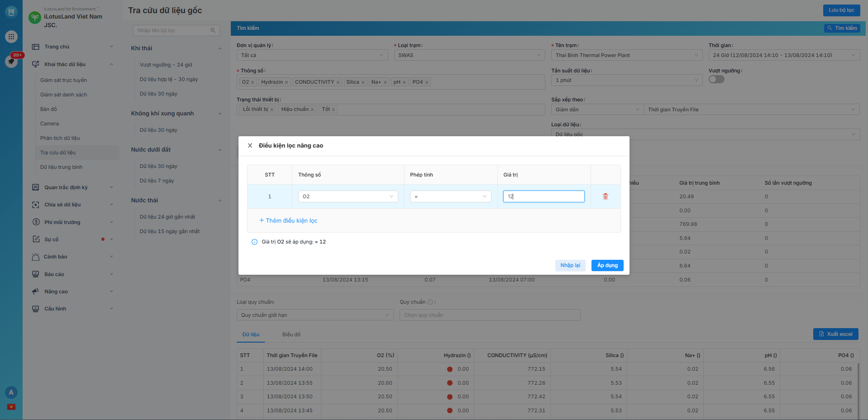Select saved filter Vượt ngưỡng - 24 giờ

click(x=166, y=65)
